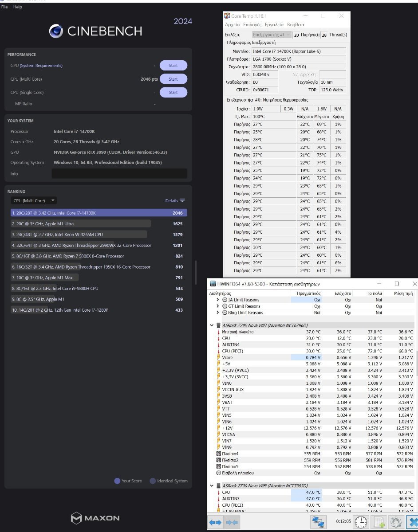Open the Επεξεργαστής #0 selector in Core Temp
Screen dimensions: 418x532
[272, 35]
